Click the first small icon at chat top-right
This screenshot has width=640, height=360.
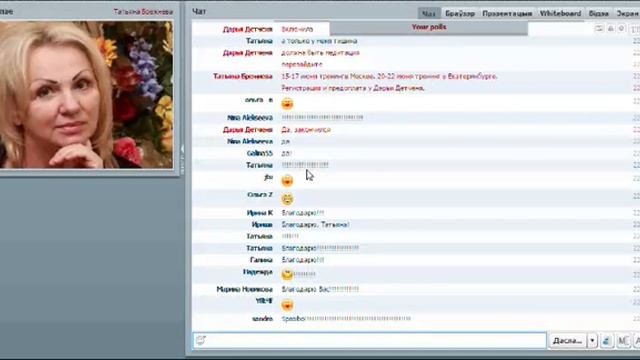click(599, 29)
